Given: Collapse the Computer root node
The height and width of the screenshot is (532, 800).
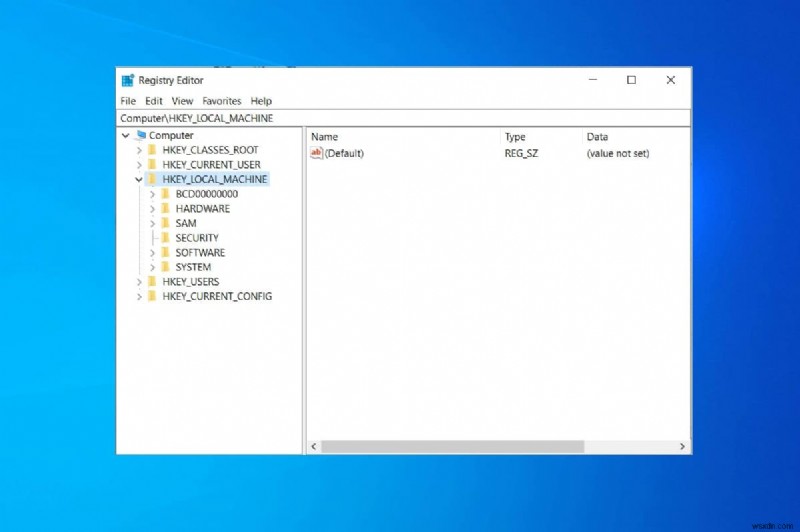Looking at the screenshot, I should (x=126, y=136).
